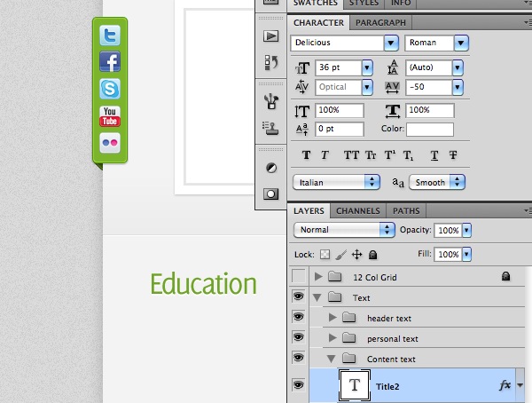Open the Clone Source stamp panel icon
Image resolution: width=532 pixels, height=403 pixels.
270,128
